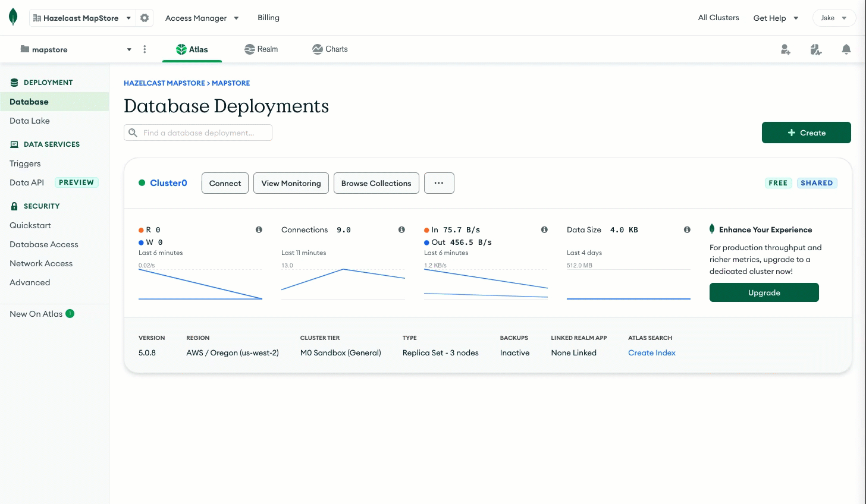Click the info icon beside Data Size
This screenshot has height=504, width=866.
(687, 229)
